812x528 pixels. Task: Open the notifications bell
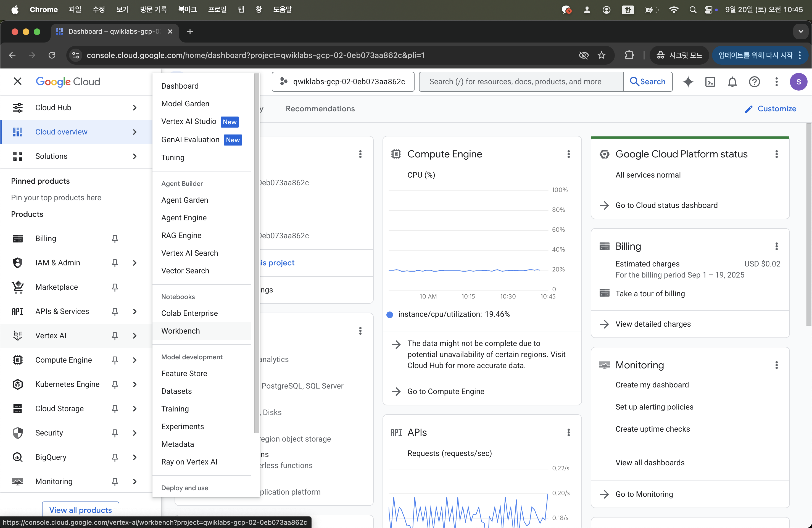pos(732,82)
